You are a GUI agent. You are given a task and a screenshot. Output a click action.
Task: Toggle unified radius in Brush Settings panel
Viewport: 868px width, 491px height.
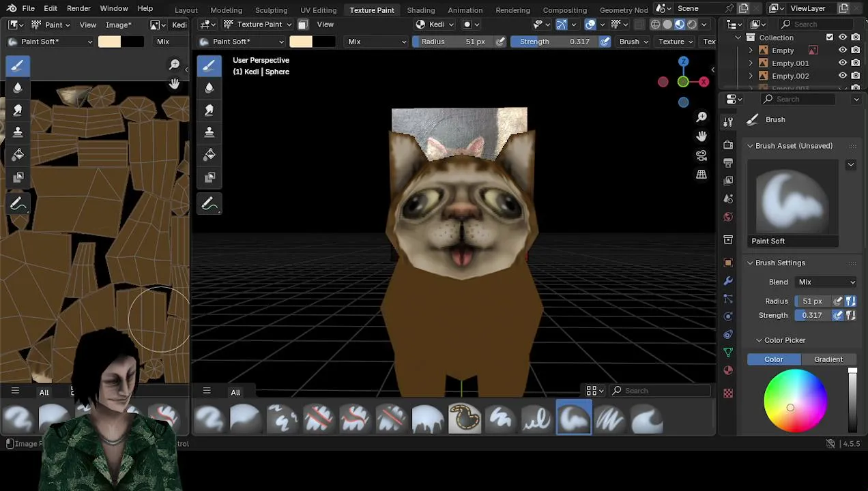tap(851, 301)
